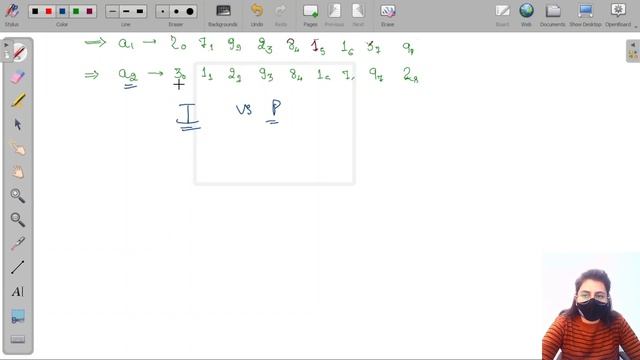Pick the medium eraser size
Viewport: 640px width, 360px height.
point(176,11)
